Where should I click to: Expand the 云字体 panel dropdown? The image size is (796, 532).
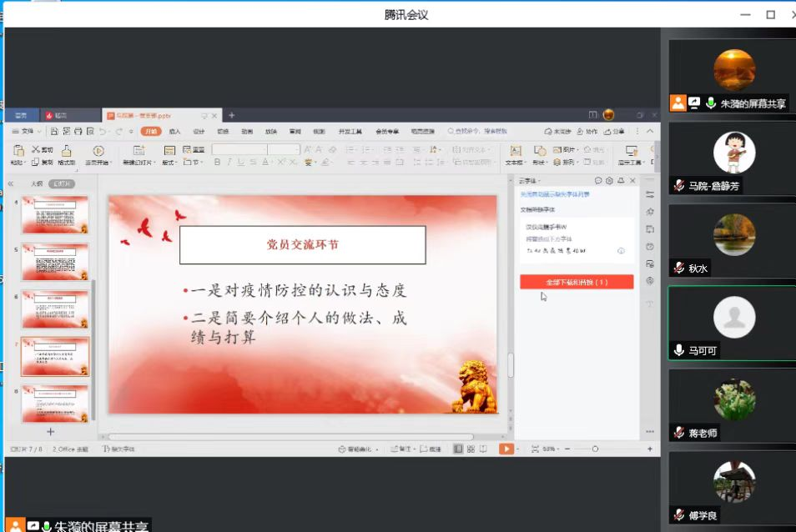540,181
